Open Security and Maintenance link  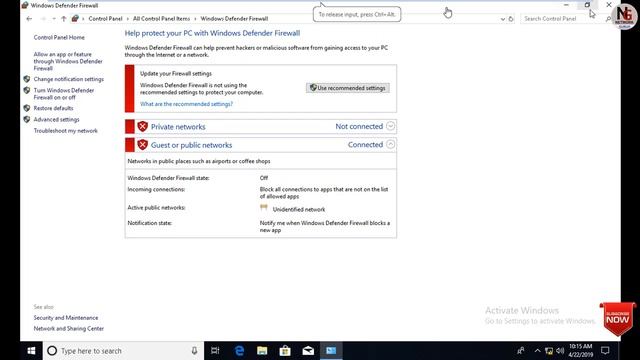pyautogui.click(x=66, y=318)
